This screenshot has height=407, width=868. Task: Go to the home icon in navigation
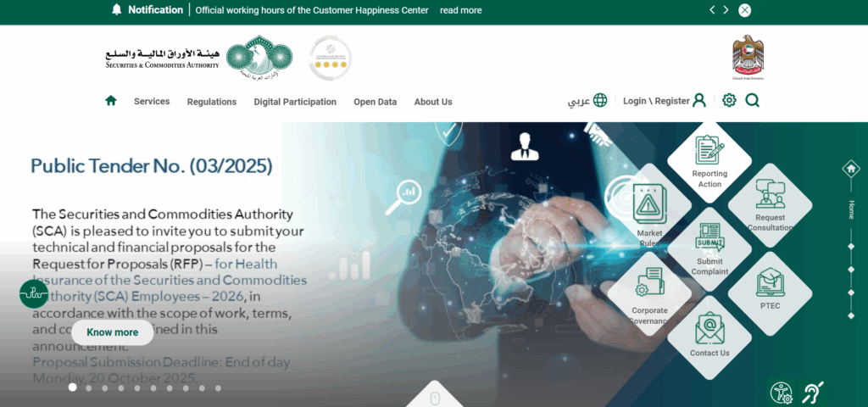point(111,101)
